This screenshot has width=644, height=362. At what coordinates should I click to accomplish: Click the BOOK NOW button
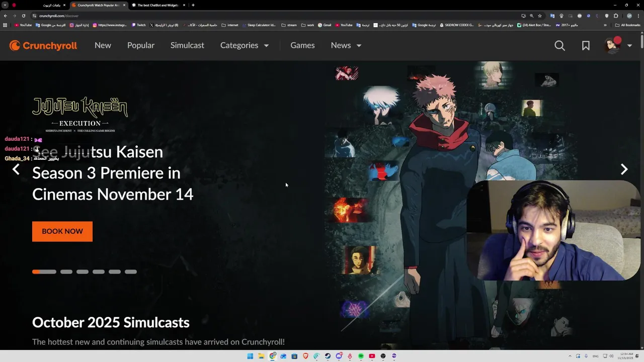pyautogui.click(x=62, y=231)
